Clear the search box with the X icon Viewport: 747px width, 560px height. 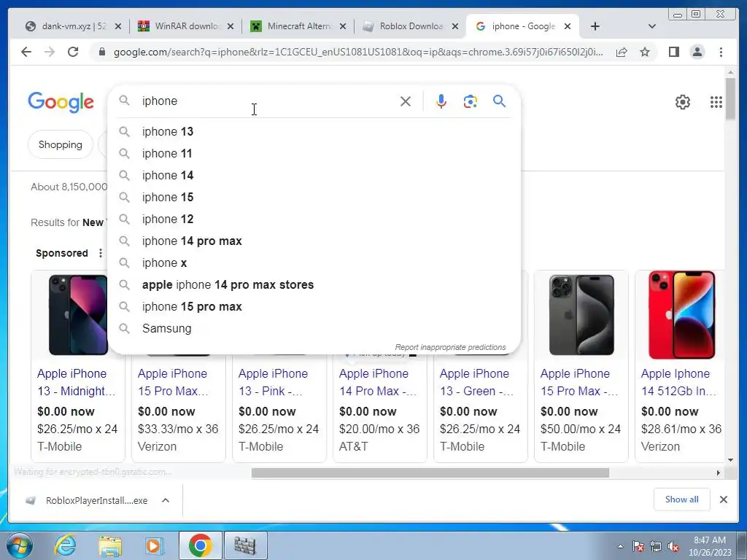coord(406,101)
